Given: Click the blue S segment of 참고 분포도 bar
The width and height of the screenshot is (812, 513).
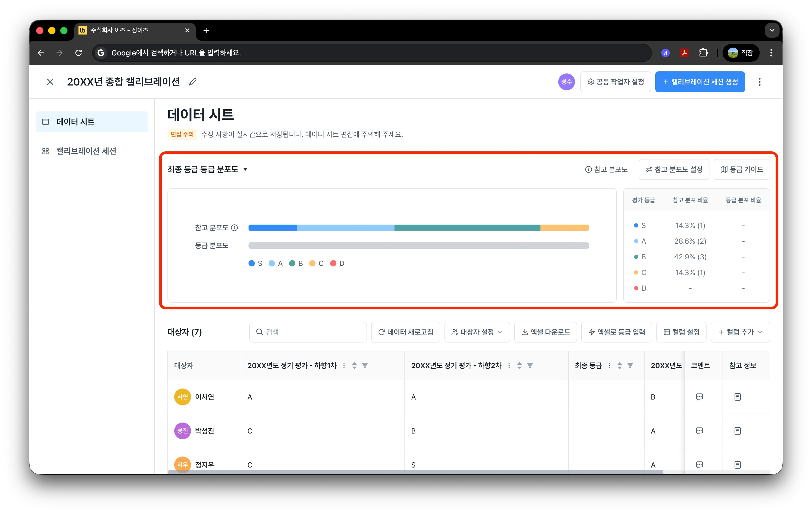Looking at the screenshot, I should 273,228.
